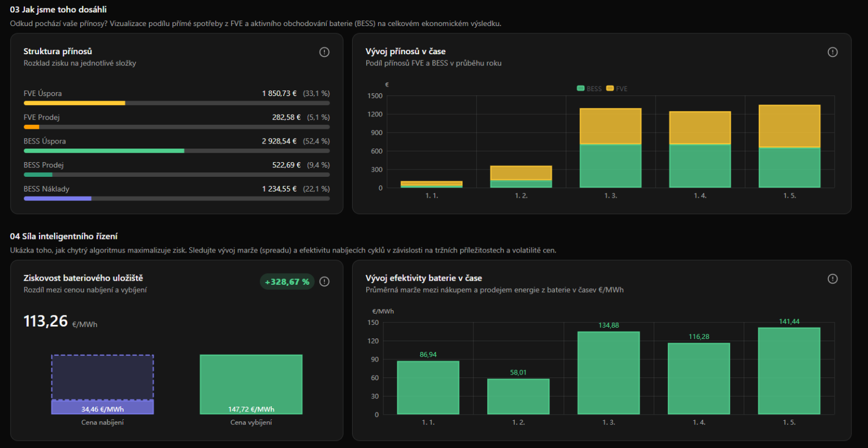Click the Cena nabíjení bar showing 34,46 €/MWh
868x448 pixels.
pyautogui.click(x=102, y=407)
